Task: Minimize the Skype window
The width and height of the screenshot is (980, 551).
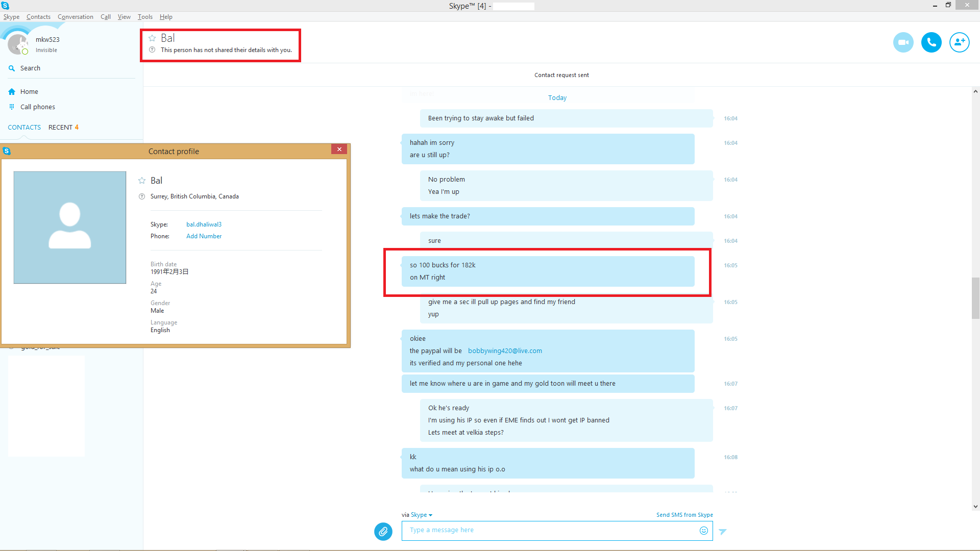Action: (935, 6)
